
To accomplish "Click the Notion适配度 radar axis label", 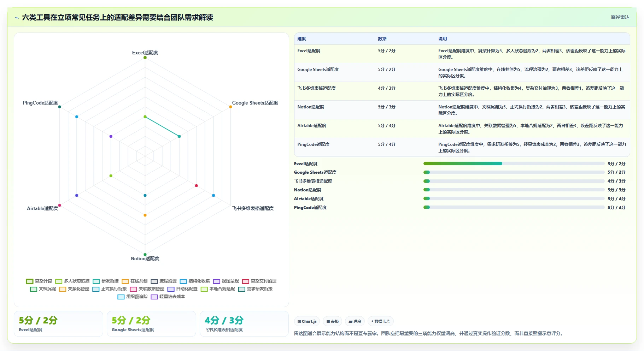I will 145,258.
